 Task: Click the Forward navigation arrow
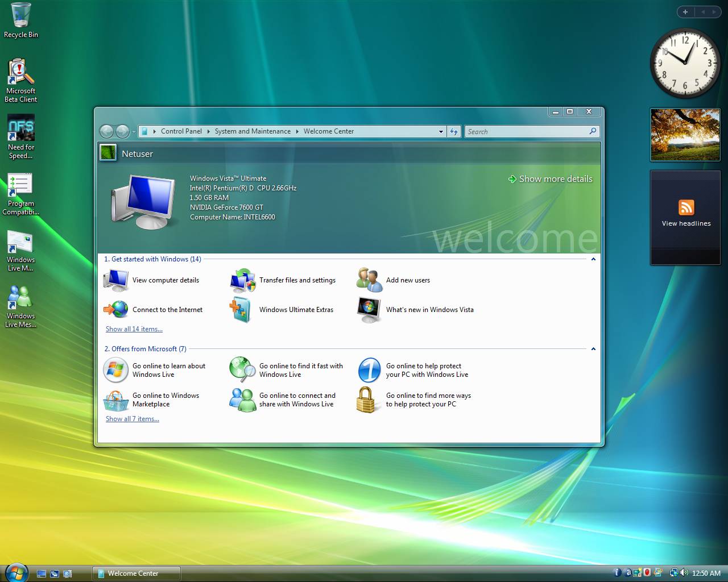(122, 131)
